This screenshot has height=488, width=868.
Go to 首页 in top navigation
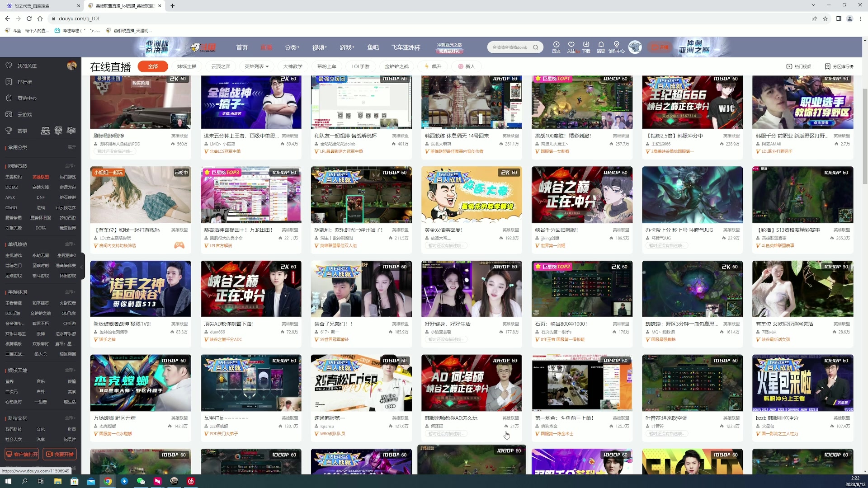tap(242, 47)
